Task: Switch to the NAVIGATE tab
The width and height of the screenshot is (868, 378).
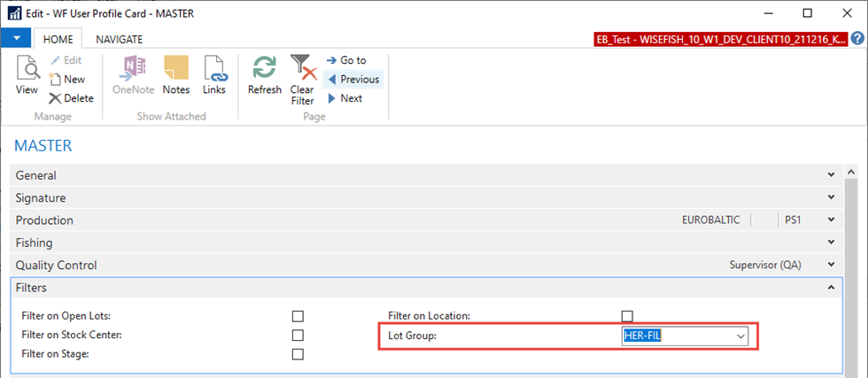Action: click(x=119, y=39)
